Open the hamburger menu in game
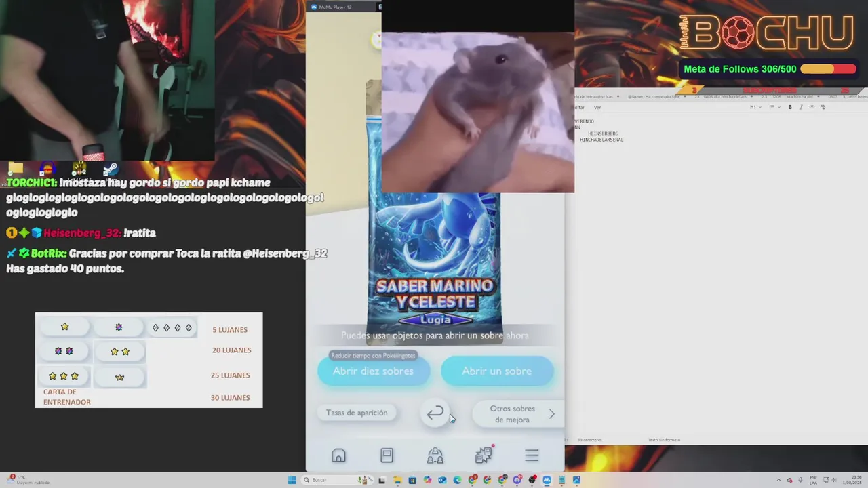 tap(532, 455)
